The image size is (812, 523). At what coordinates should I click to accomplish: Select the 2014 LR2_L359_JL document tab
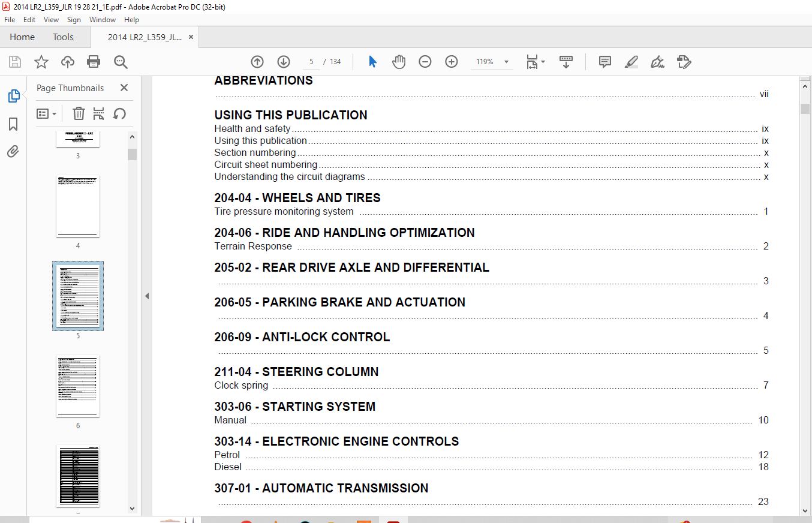[145, 37]
